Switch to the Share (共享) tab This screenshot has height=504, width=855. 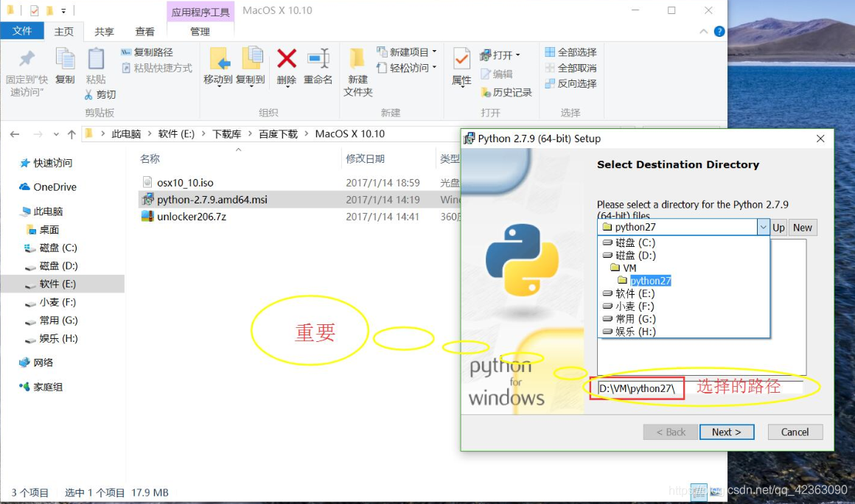click(x=104, y=32)
